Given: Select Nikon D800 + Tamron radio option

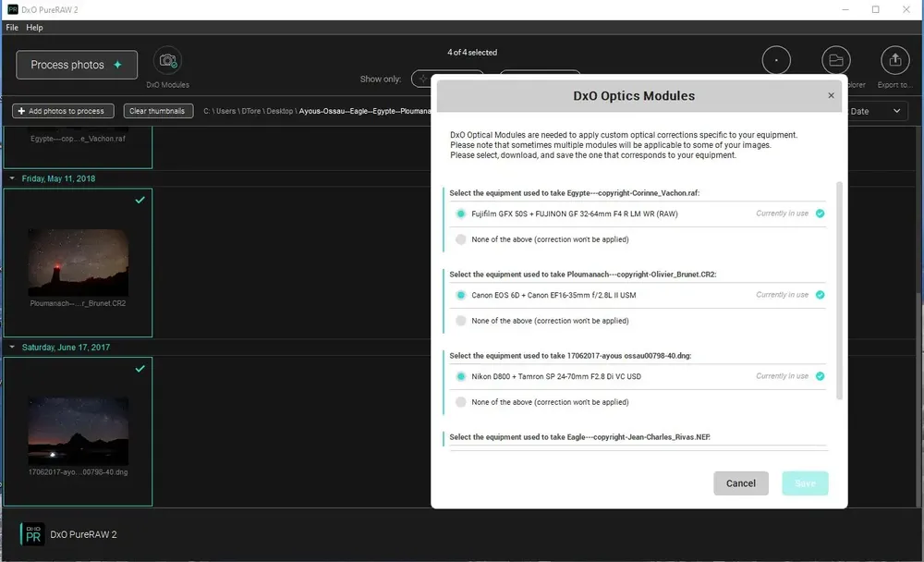Looking at the screenshot, I should pyautogui.click(x=461, y=376).
